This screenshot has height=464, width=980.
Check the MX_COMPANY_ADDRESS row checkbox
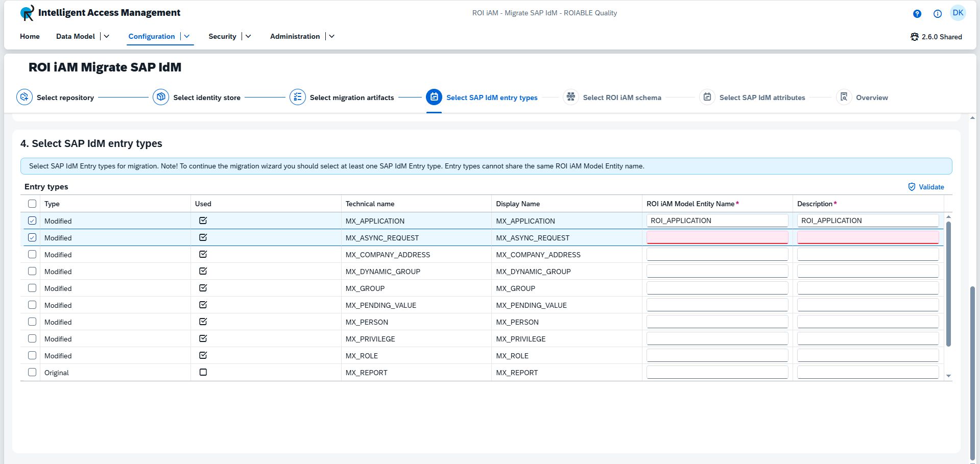coord(32,254)
